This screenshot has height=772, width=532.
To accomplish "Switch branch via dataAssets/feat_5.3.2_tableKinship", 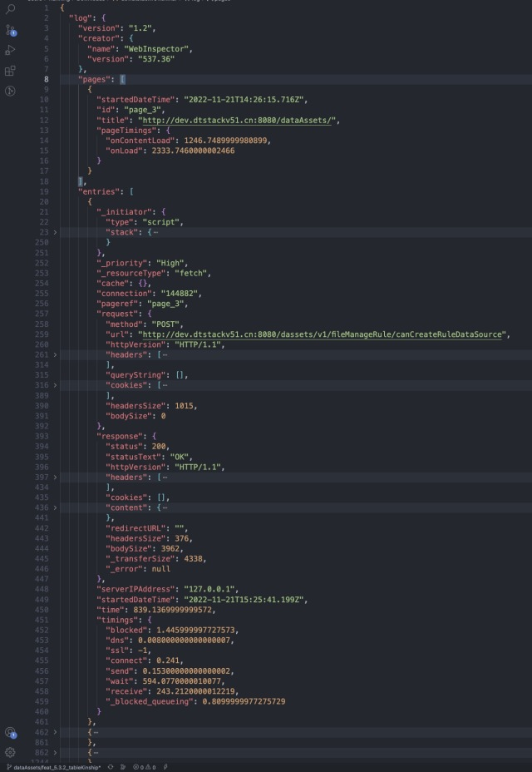I will 57,767.
